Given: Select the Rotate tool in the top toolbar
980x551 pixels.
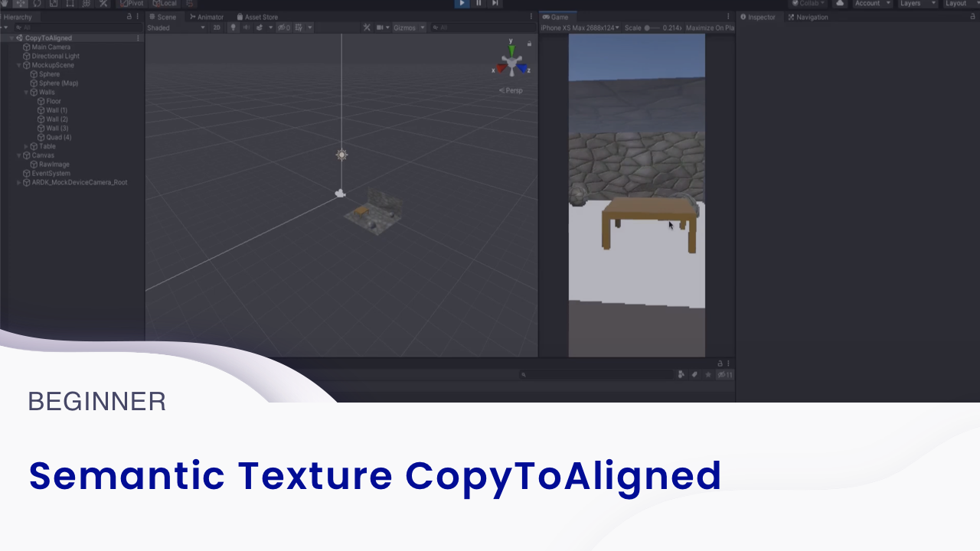Looking at the screenshot, I should 37,3.
